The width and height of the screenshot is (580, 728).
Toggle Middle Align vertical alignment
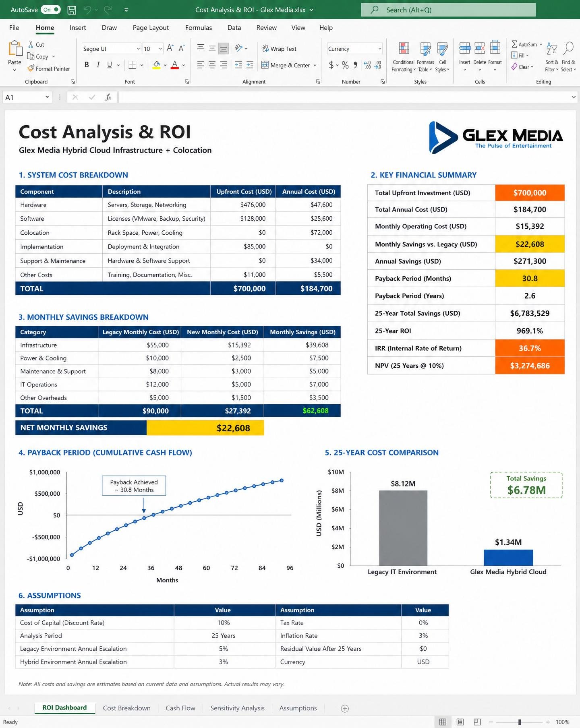point(212,48)
